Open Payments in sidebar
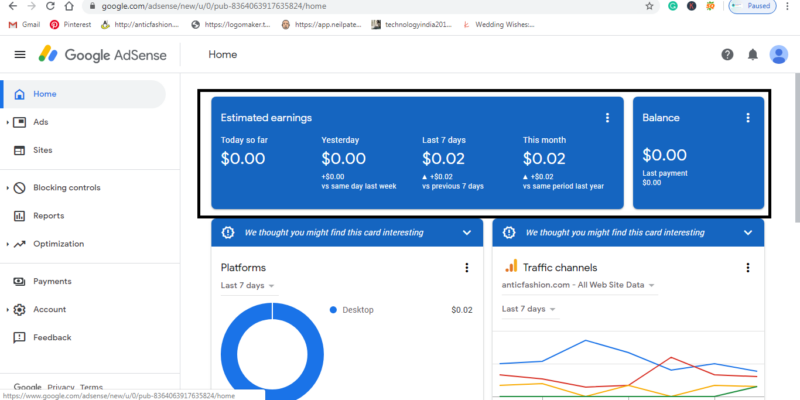This screenshot has height=400, width=800. (52, 282)
